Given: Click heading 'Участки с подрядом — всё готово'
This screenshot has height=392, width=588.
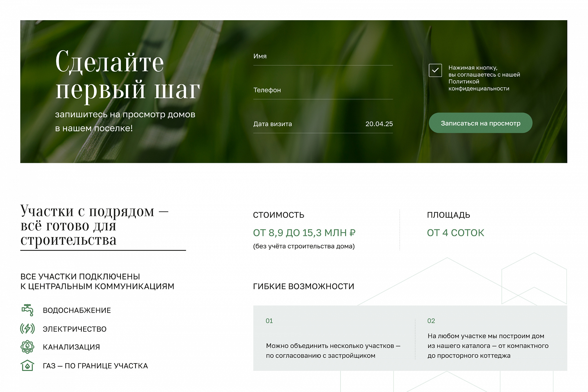Looking at the screenshot, I should tap(94, 225).
